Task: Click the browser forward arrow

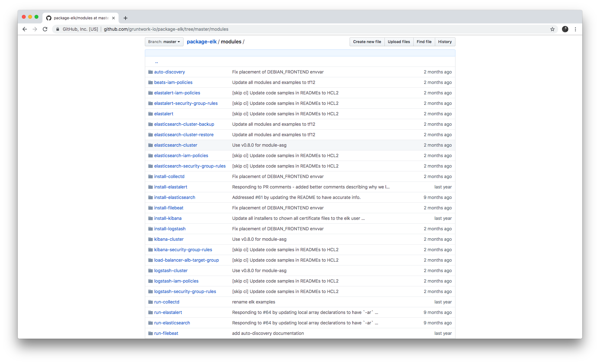Action: 35,29
